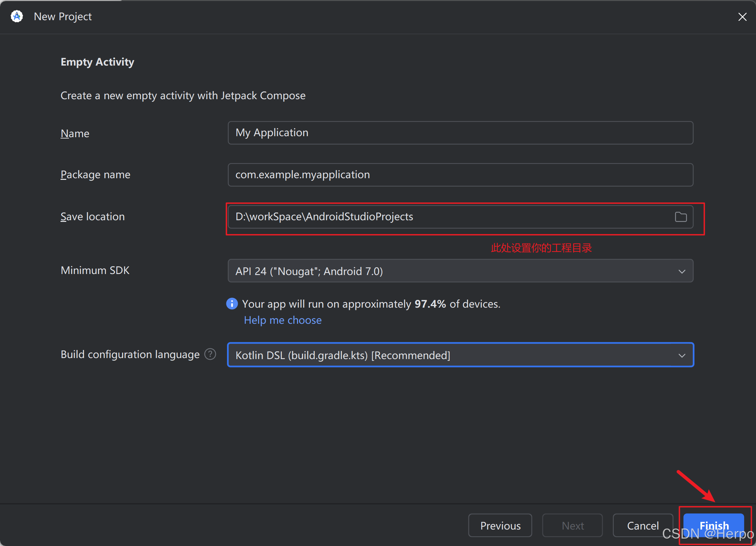
Task: Click the Save location label
Action: point(92,217)
